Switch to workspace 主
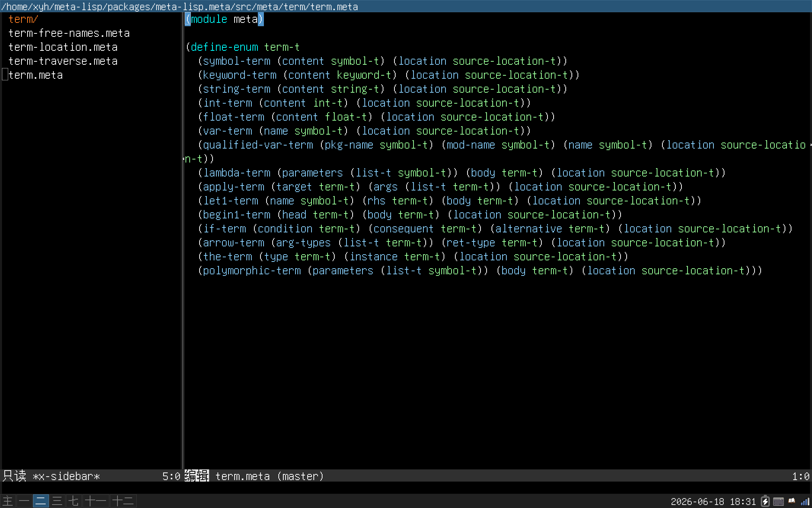The width and height of the screenshot is (812, 508). click(8, 501)
